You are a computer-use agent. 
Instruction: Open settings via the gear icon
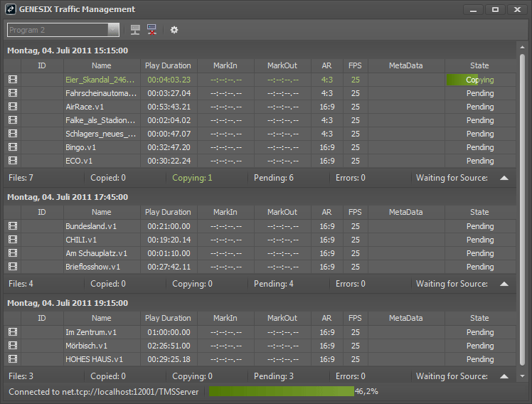[x=174, y=30]
